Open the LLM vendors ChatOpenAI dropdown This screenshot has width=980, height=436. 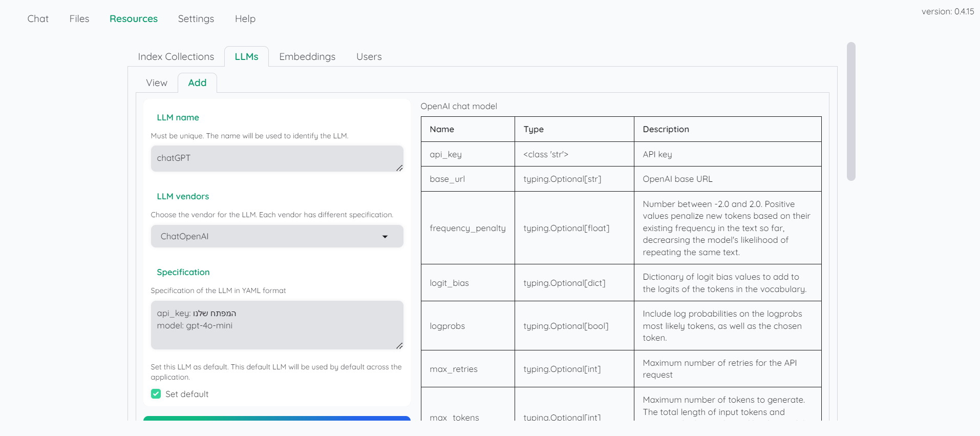[x=277, y=236]
